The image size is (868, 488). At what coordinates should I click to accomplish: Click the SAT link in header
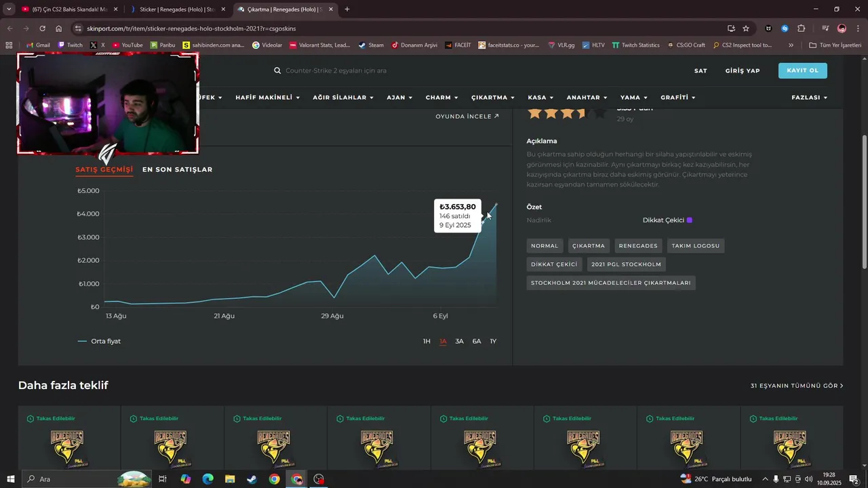coord(701,70)
